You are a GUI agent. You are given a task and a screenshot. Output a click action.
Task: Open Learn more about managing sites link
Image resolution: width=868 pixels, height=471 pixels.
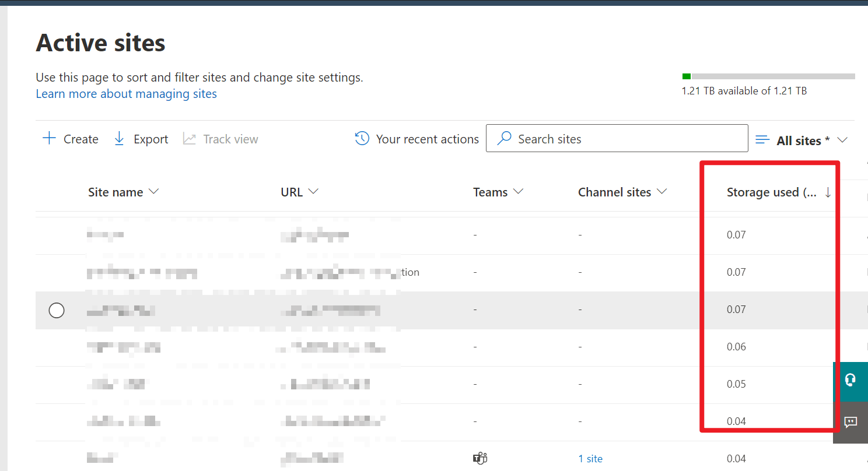point(127,94)
